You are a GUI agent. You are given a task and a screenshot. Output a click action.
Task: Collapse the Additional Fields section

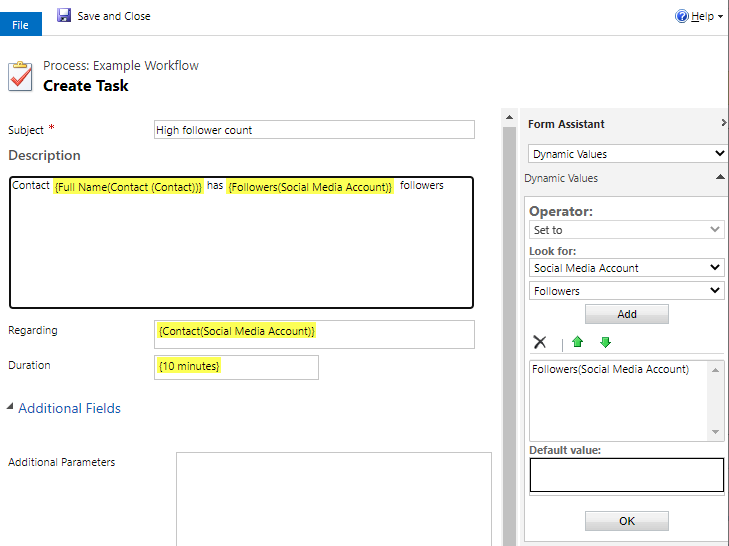tap(12, 408)
